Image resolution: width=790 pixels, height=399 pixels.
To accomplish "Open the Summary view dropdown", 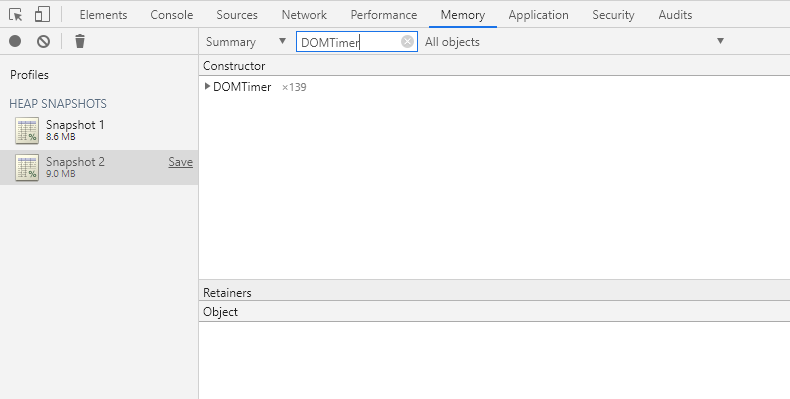I will pyautogui.click(x=246, y=42).
